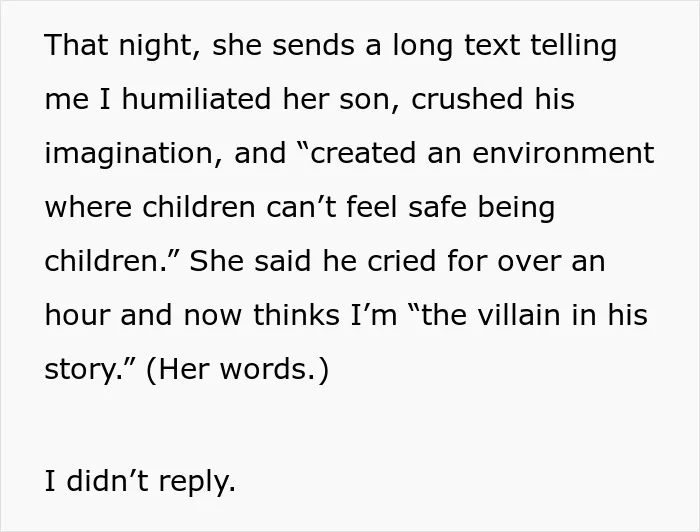Click the phrase "for over an"
The height and width of the screenshot is (532, 700).
(526, 261)
